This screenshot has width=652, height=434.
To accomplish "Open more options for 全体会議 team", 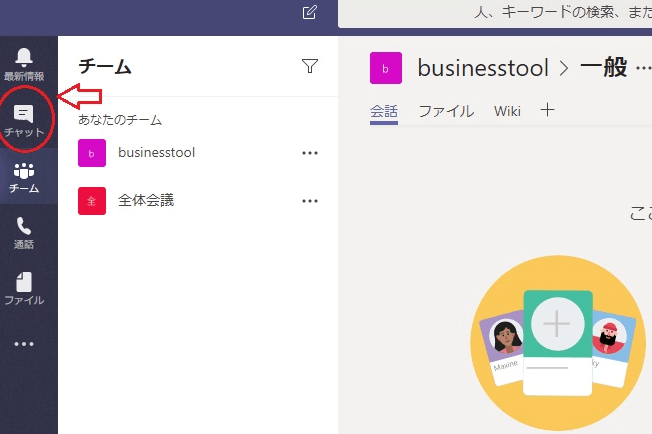I will pyautogui.click(x=310, y=201).
